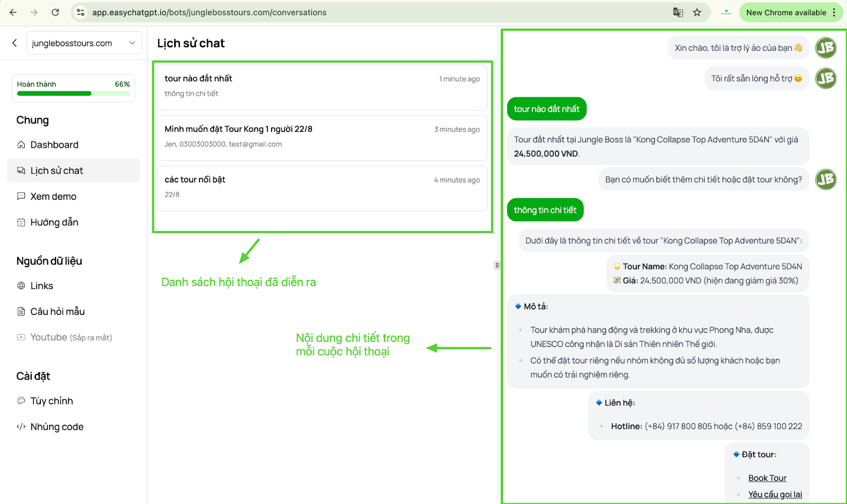
Task: Click bot avatar beside "Bạn có muốn biết thêm" message
Action: point(826,179)
